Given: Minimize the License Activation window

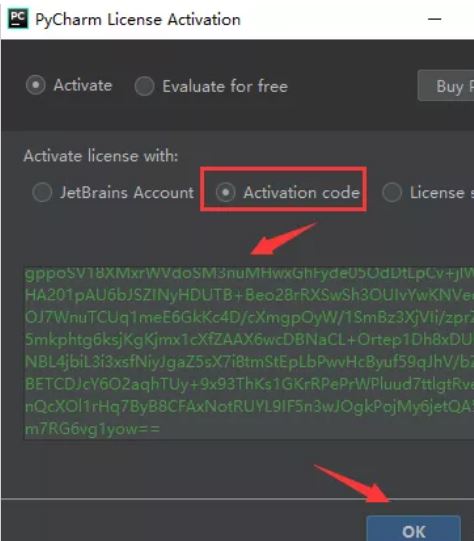Looking at the screenshot, I should [x=434, y=19].
